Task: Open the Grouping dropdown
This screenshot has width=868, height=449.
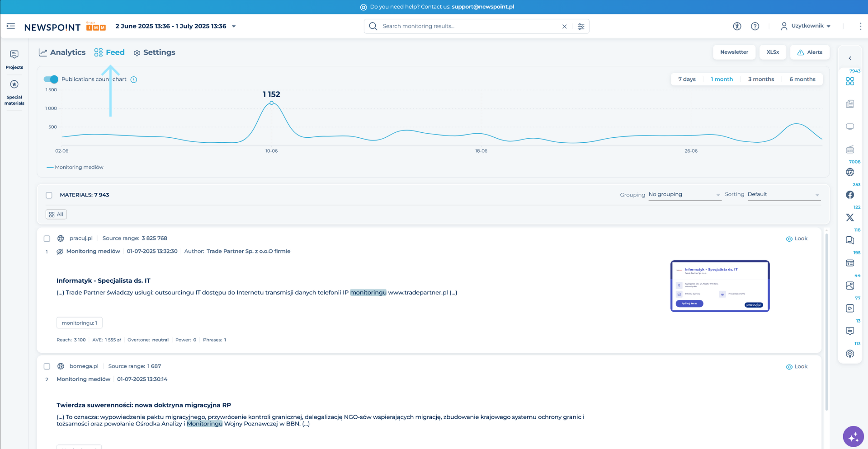Action: click(684, 195)
